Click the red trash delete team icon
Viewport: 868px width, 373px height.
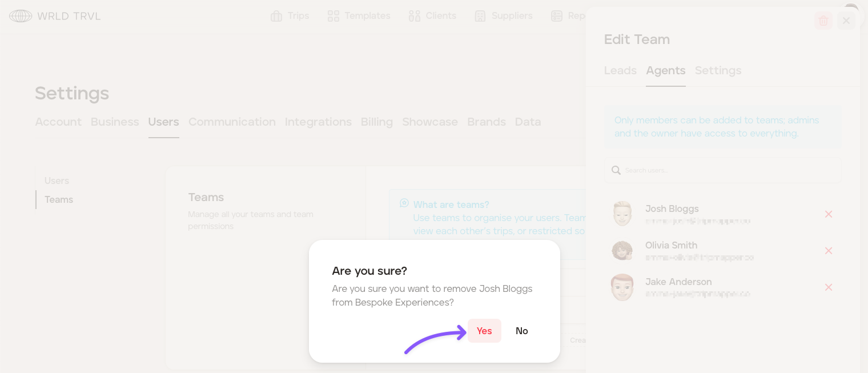click(823, 21)
